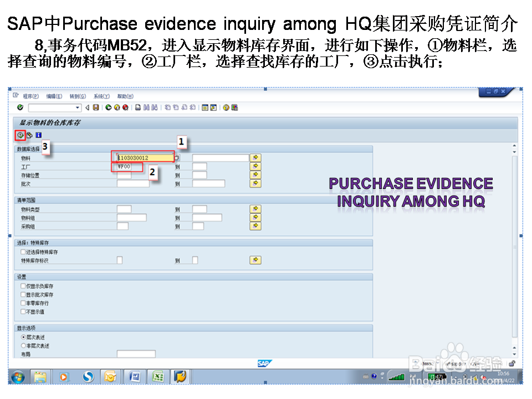Click the blue Info icon in the toolbar

[39, 135]
